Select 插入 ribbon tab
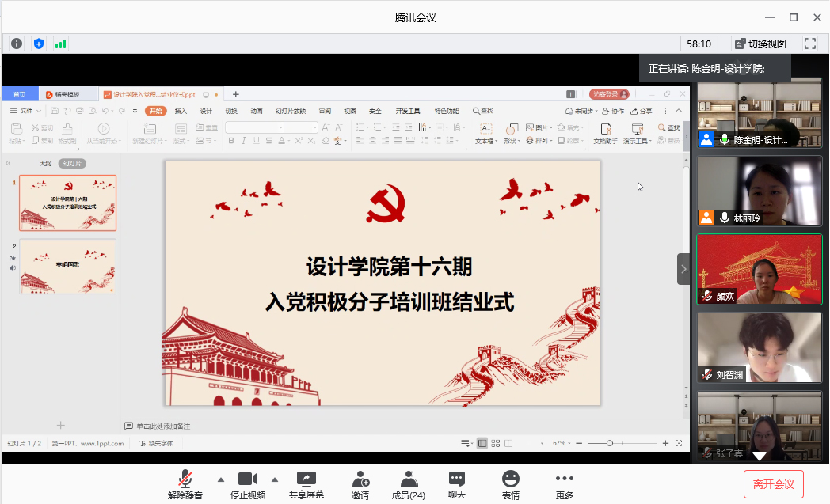The height and width of the screenshot is (504, 830). [x=181, y=111]
